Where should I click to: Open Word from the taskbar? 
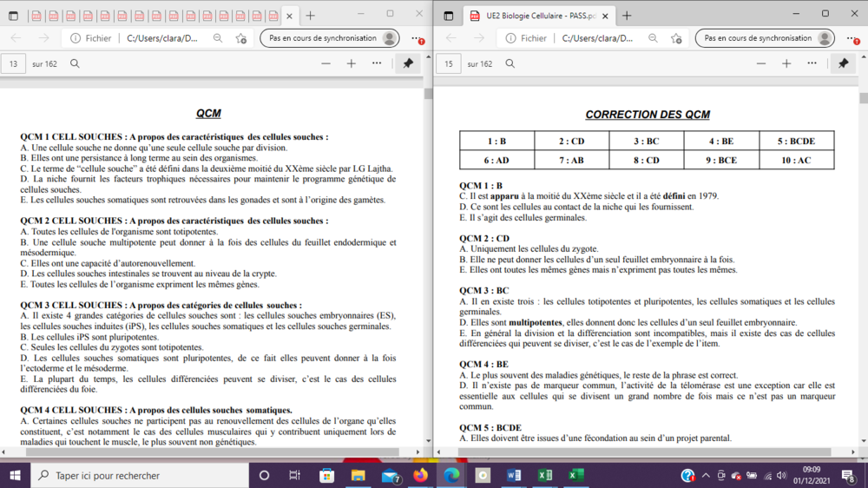tap(513, 475)
